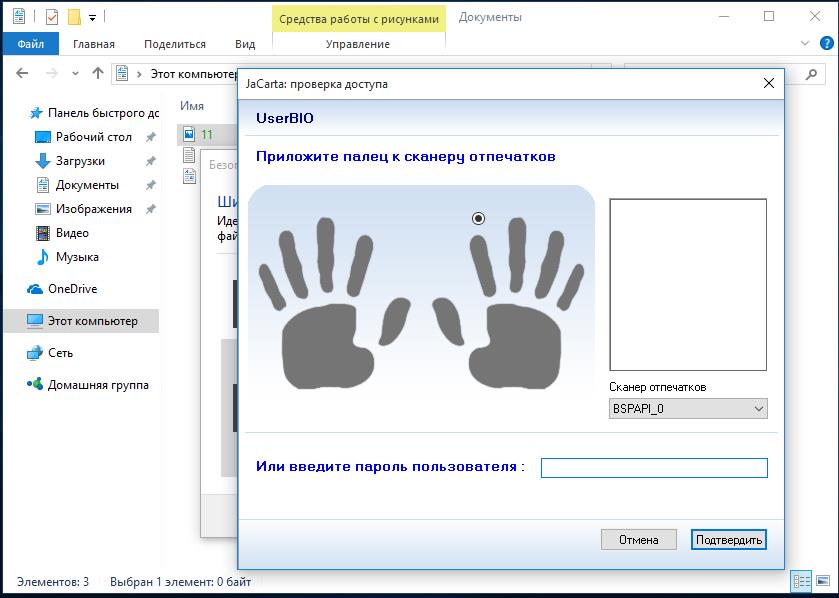Switch to the Вид ribbon tab
This screenshot has width=839, height=598.
click(245, 44)
